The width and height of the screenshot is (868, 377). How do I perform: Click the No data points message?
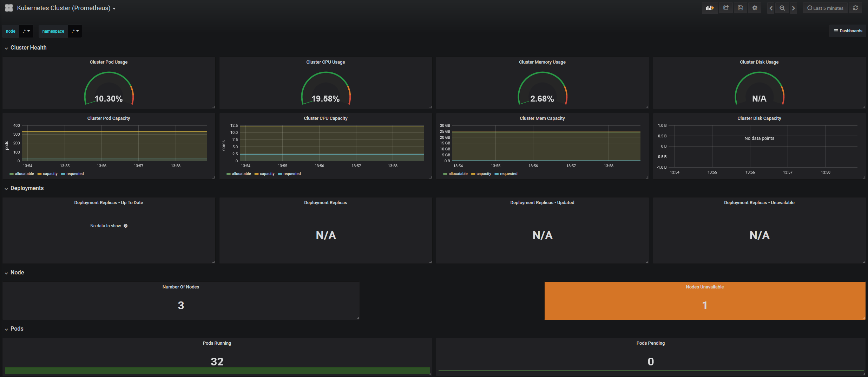[759, 138]
